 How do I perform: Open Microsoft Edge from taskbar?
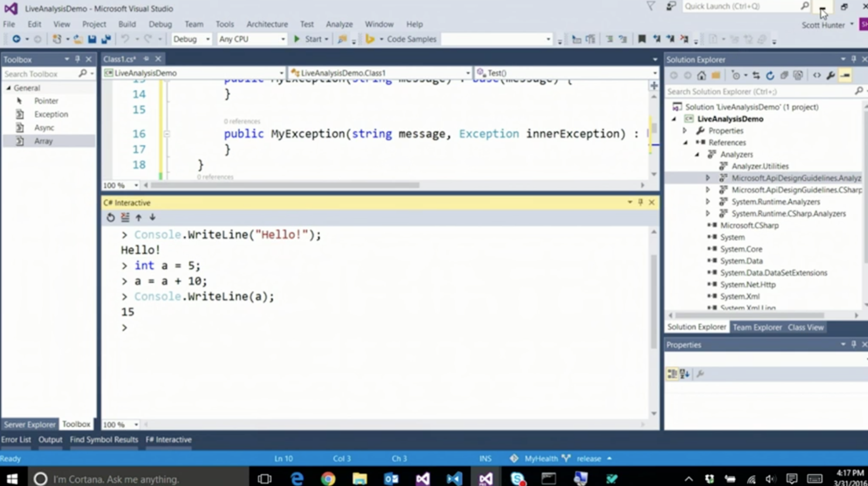pyautogui.click(x=297, y=479)
